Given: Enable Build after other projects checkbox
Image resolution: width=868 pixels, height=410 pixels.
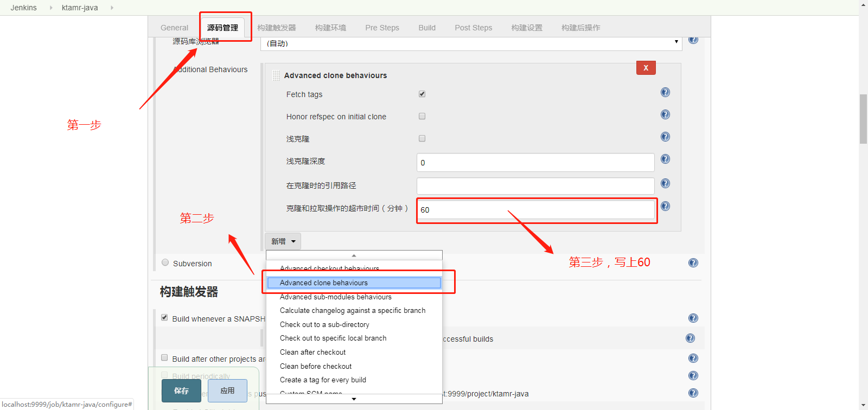Looking at the screenshot, I should 164,357.
